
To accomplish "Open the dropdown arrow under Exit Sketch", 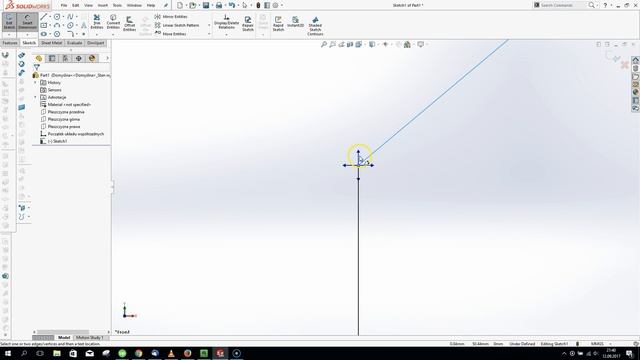I will (9, 34).
